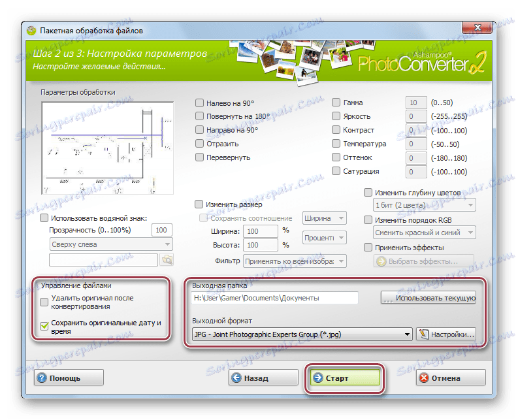Screen dimensions: 518x420
Task: Click the "Старт" button to begin
Action: coord(345,378)
